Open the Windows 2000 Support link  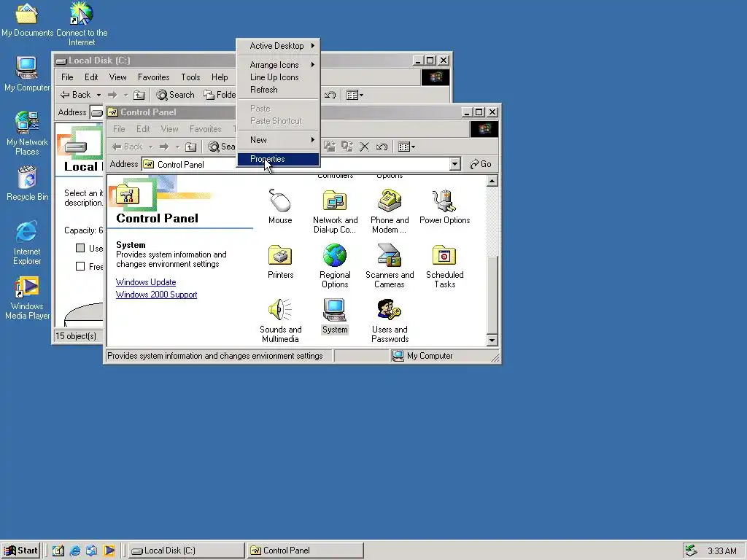point(156,295)
